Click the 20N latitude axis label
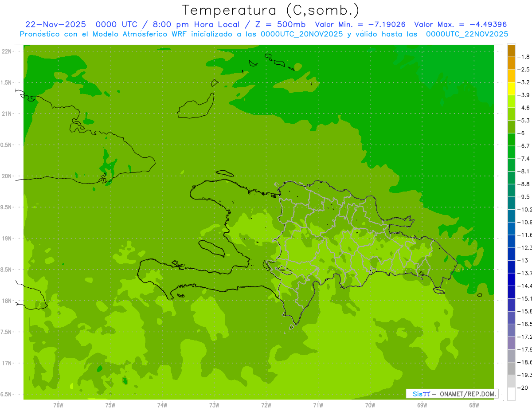This screenshot has height=411, width=532. click(x=7, y=176)
